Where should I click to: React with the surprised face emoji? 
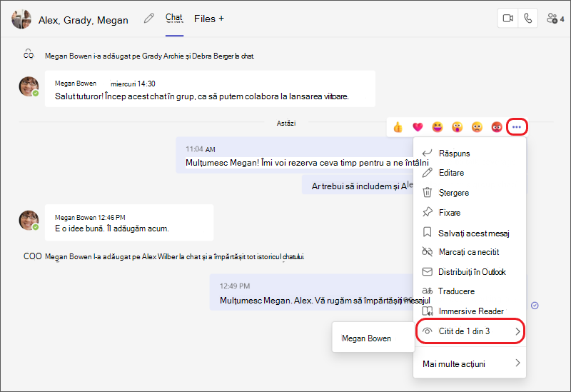pos(457,127)
